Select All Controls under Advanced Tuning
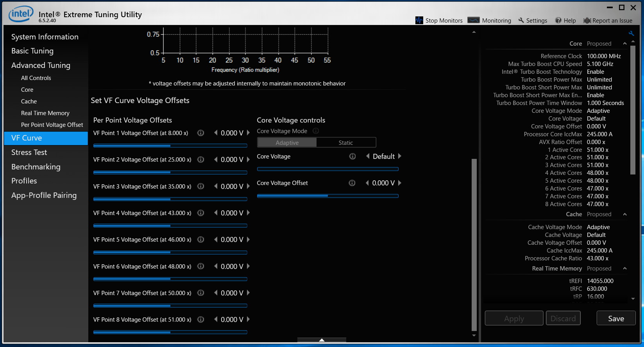 point(36,78)
